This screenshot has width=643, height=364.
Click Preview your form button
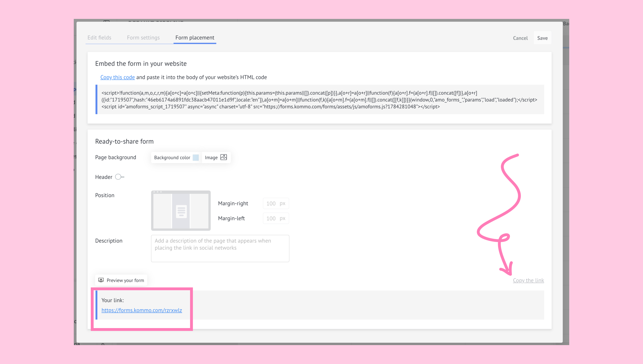(121, 280)
